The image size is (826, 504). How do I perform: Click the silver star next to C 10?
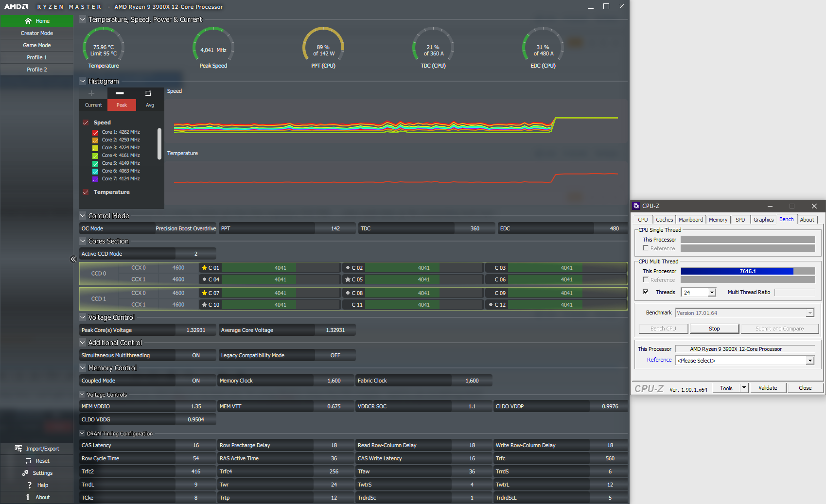click(x=205, y=305)
